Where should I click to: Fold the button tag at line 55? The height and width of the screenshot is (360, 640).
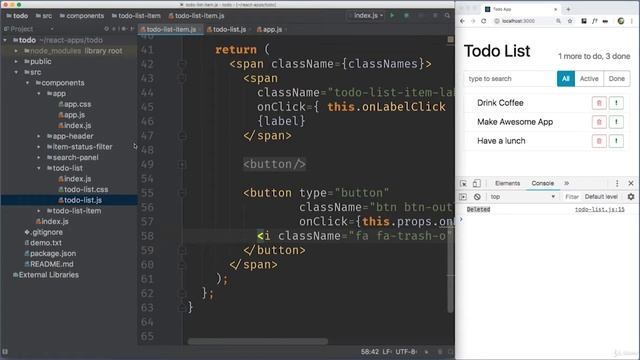click(182, 193)
